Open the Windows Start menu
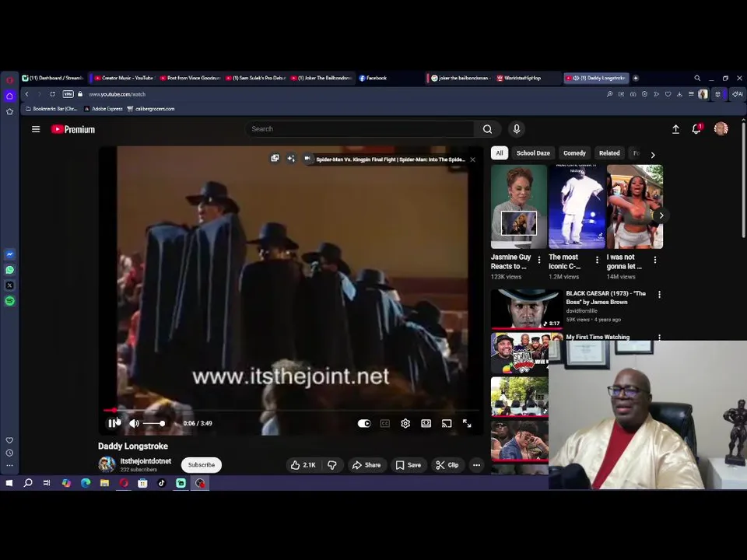The width and height of the screenshot is (747, 560). click(x=9, y=483)
